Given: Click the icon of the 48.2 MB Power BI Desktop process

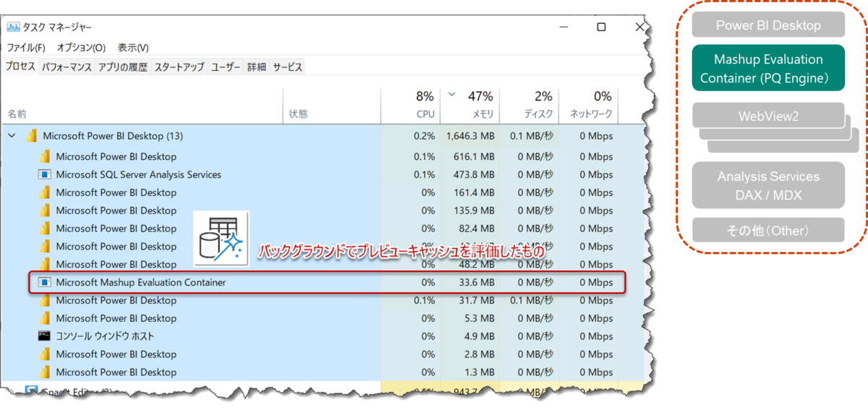Looking at the screenshot, I should [x=44, y=264].
